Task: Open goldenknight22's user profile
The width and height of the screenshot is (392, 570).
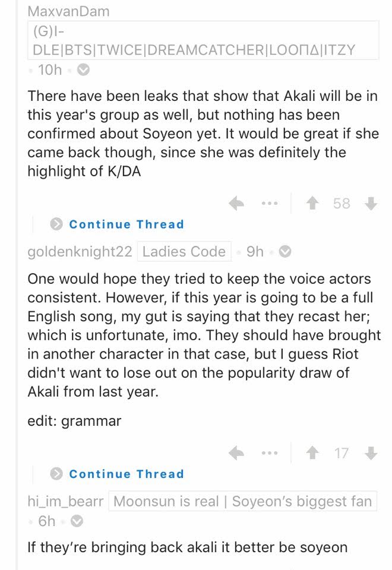Action: click(x=80, y=252)
